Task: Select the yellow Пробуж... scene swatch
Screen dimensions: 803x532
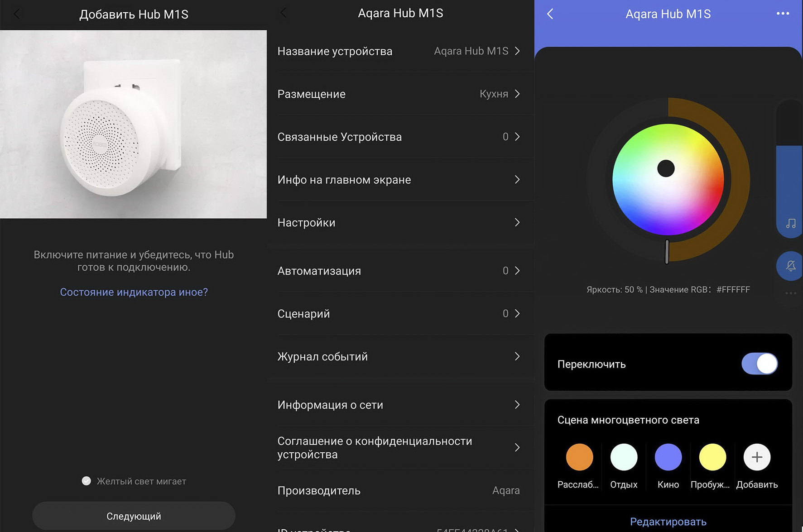Action: [x=712, y=457]
